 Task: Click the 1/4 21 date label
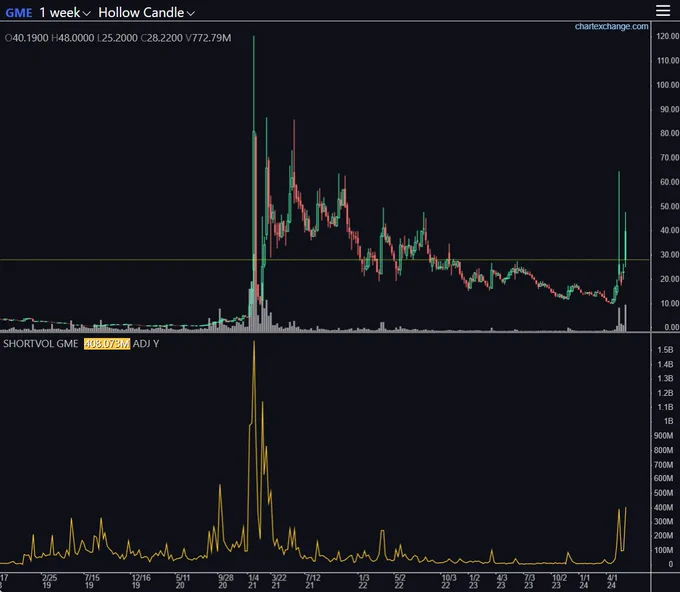pos(253,582)
